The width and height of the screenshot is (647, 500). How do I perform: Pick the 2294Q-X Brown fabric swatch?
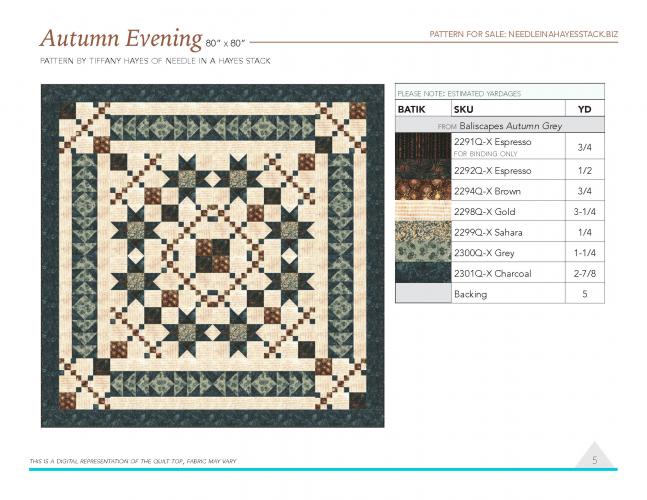coord(423,191)
